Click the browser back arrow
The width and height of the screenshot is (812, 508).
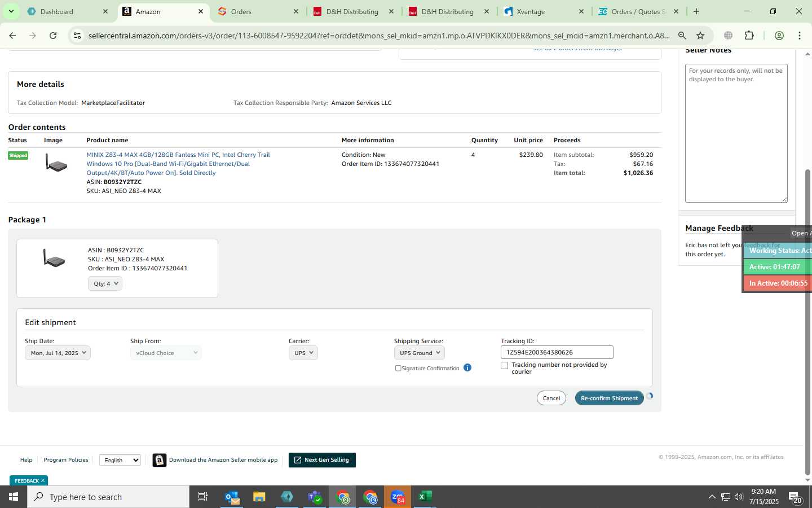coord(12,36)
